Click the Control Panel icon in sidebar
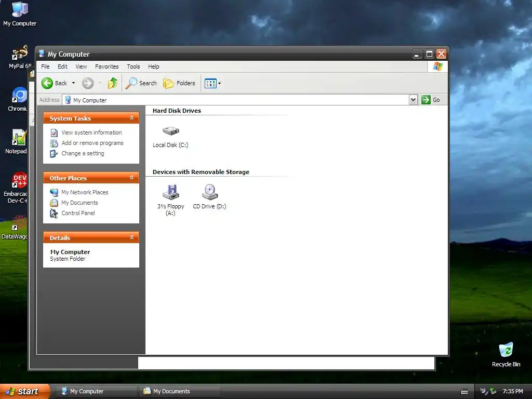This screenshot has width=532, height=399. [54, 214]
